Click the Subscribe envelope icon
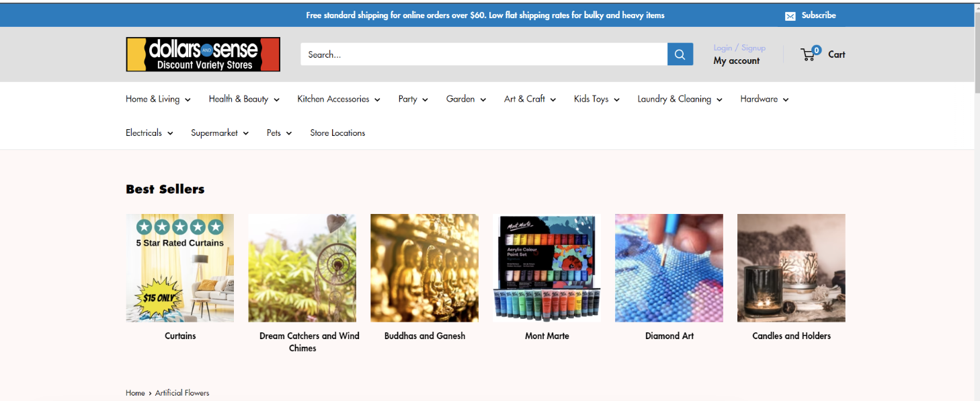The image size is (980, 401). (790, 16)
